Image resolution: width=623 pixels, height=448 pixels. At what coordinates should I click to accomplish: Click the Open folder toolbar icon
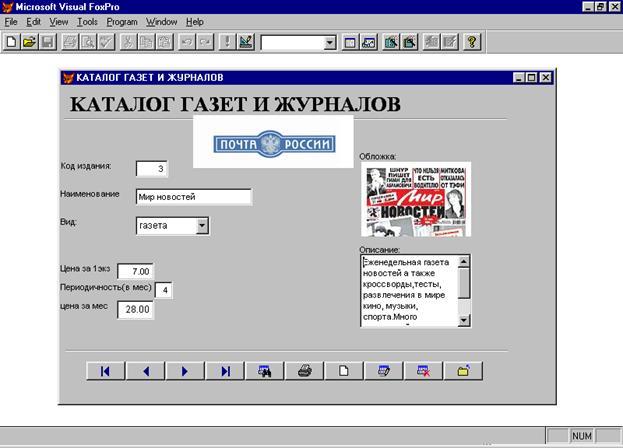[30, 42]
